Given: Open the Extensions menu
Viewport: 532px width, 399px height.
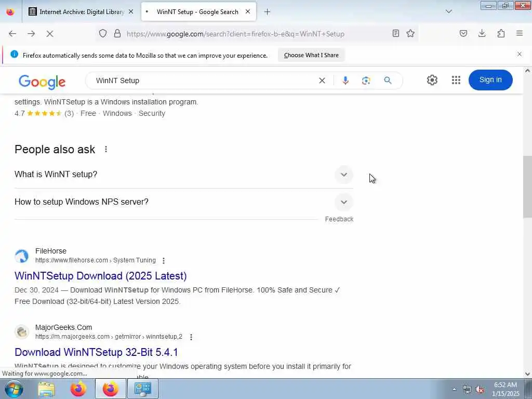Looking at the screenshot, I should click(x=501, y=33).
